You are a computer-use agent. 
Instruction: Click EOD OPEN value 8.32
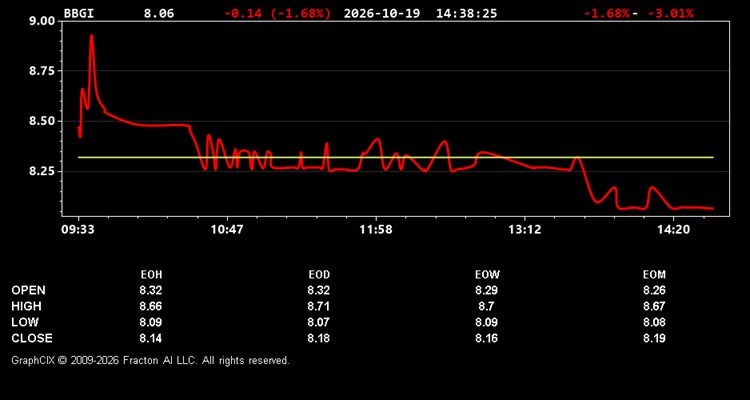pyautogui.click(x=319, y=290)
